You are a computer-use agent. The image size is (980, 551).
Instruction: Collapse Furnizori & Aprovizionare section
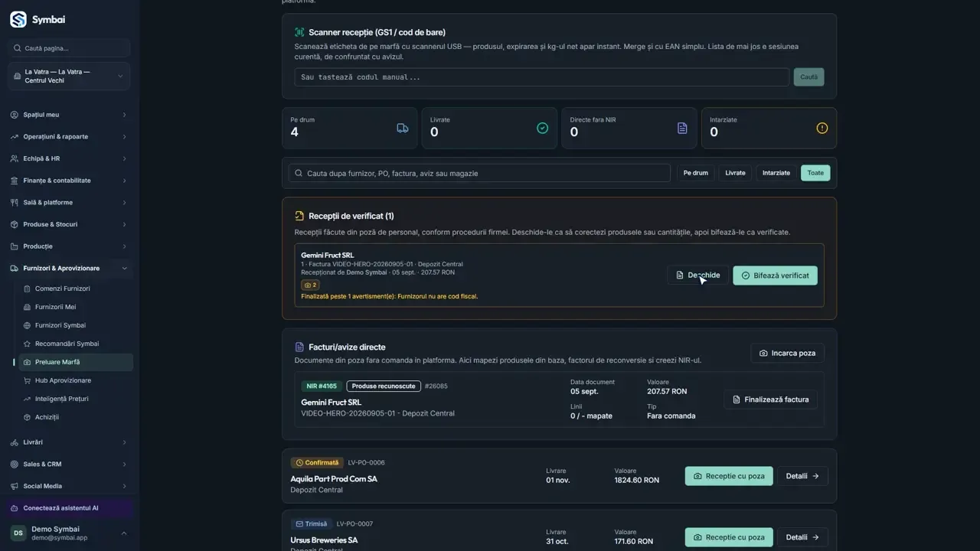[x=69, y=269]
